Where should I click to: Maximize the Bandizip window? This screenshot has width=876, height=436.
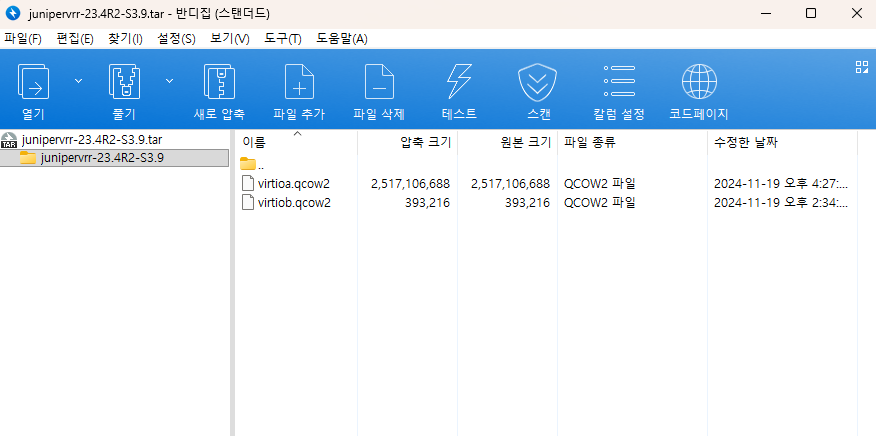pos(811,13)
